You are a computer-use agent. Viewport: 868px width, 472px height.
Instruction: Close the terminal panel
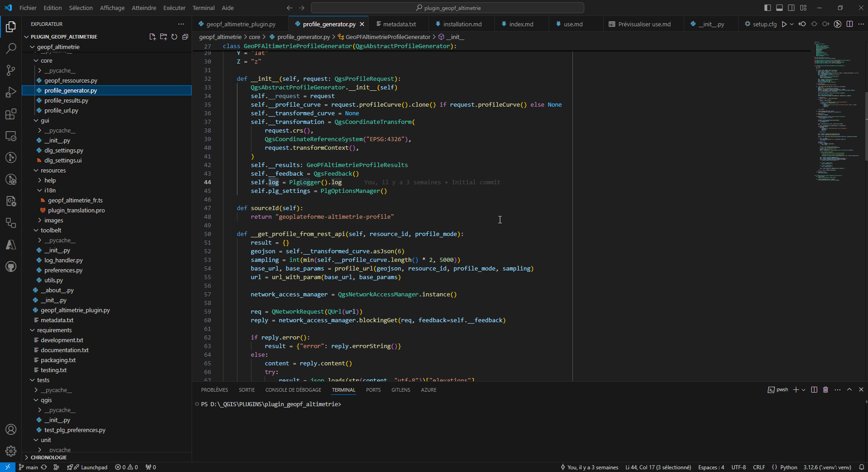tap(861, 390)
